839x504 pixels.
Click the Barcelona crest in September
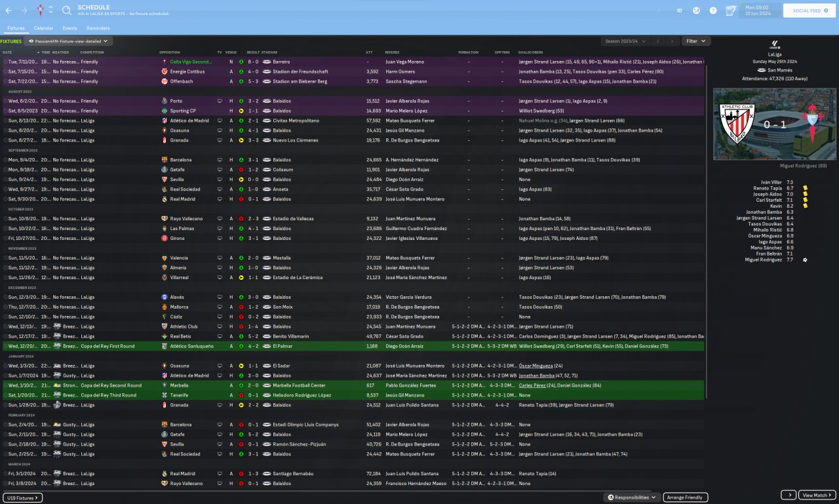164,160
